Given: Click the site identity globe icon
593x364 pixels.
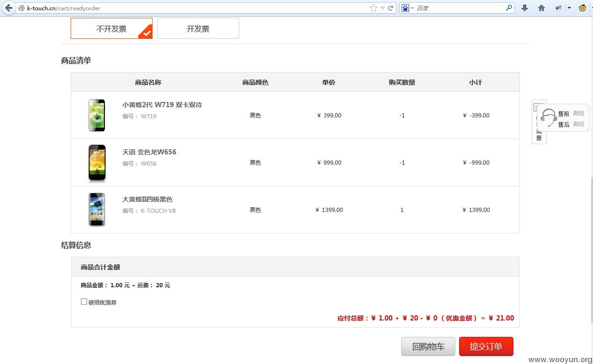Looking at the screenshot, I should coord(22,8).
